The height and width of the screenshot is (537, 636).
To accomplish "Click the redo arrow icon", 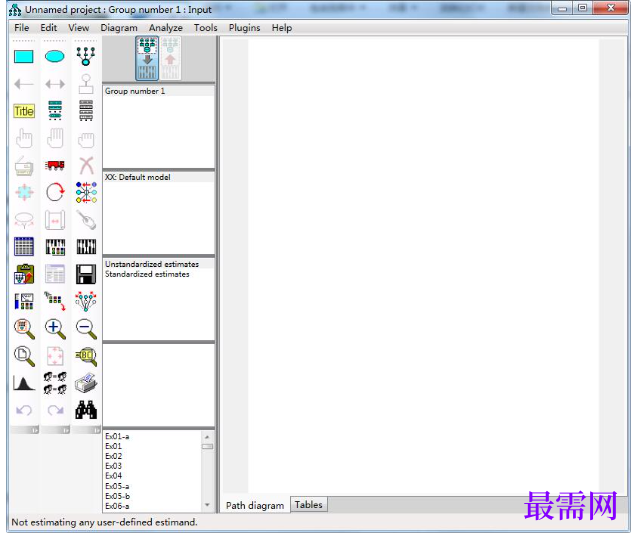I will pyautogui.click(x=55, y=410).
